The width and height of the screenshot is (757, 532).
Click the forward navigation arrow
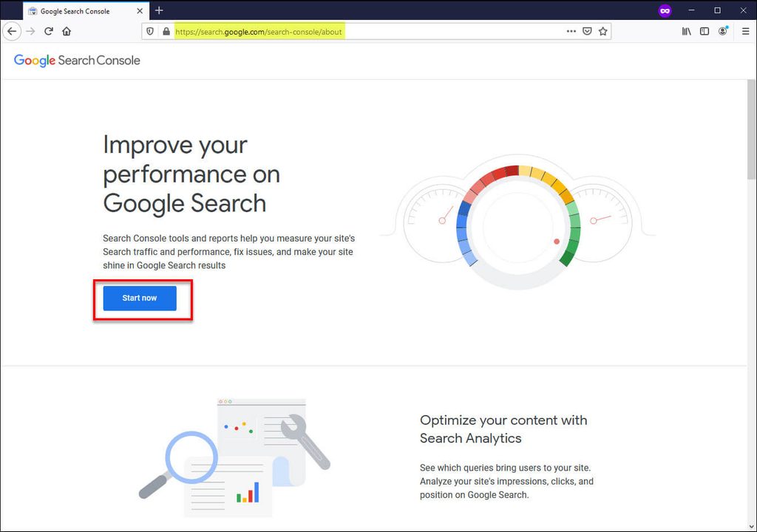coord(30,31)
